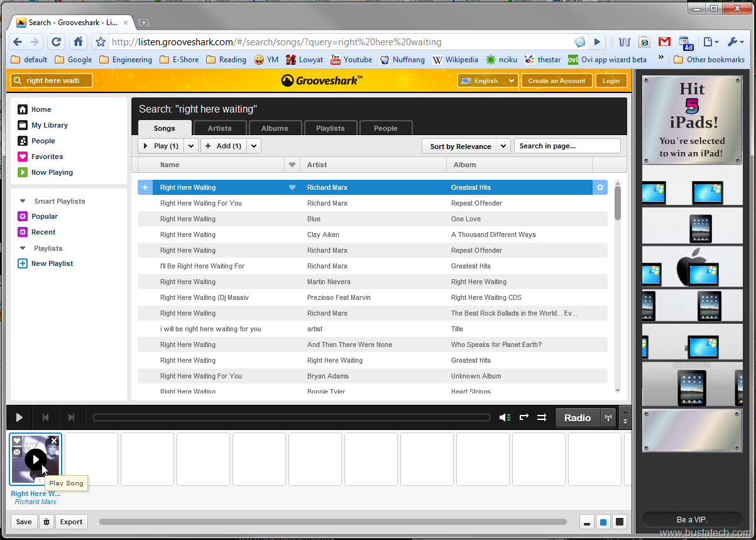Save the current queue

pos(24,522)
